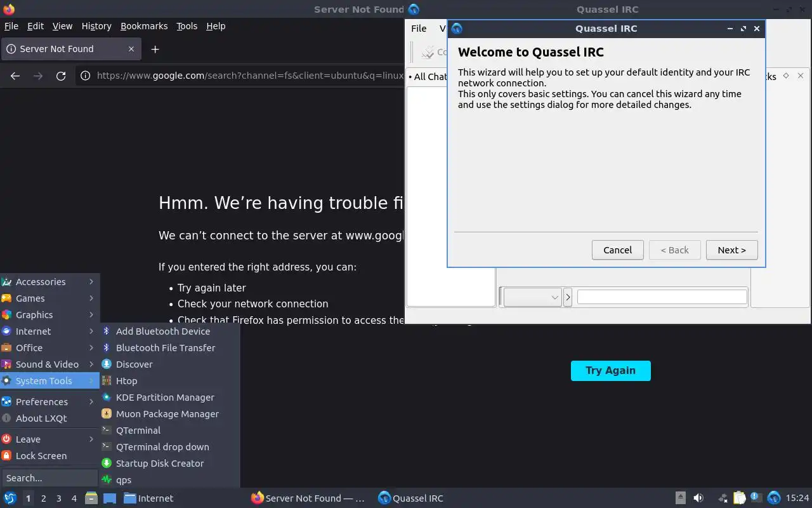Image resolution: width=812 pixels, height=508 pixels.
Task: Click the show desktop icon in panel
Action: pos(110,498)
